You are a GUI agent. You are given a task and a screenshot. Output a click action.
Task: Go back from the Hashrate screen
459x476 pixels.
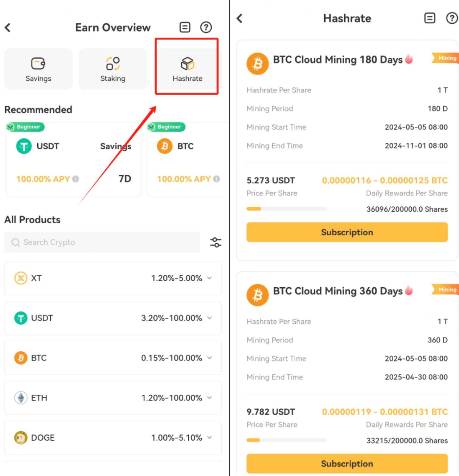(240, 18)
